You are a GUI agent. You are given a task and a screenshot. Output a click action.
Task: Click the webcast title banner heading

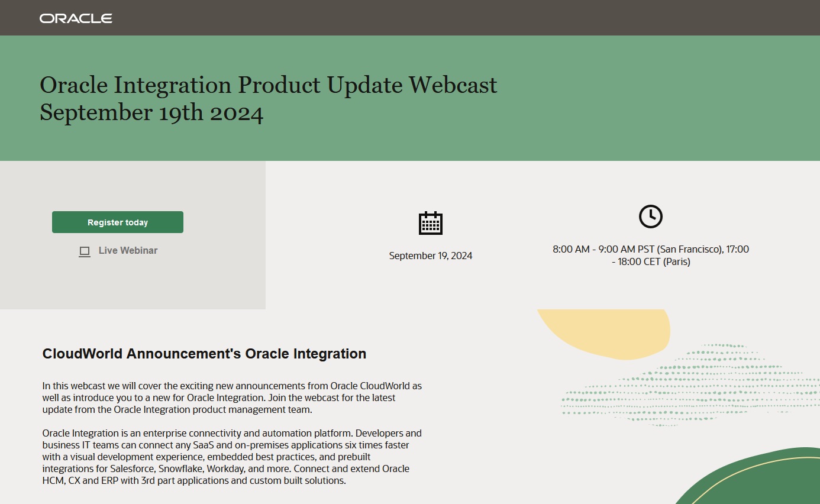coord(268,98)
